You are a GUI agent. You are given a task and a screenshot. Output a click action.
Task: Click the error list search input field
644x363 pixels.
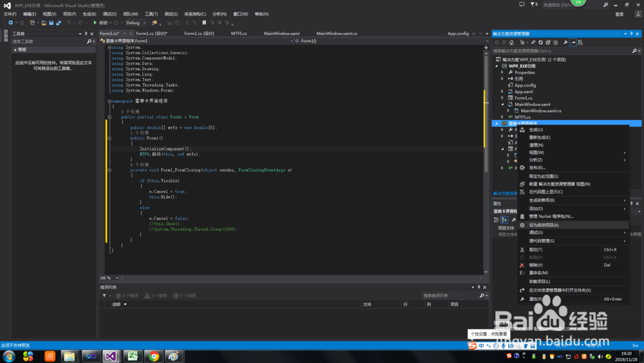[x=450, y=295]
